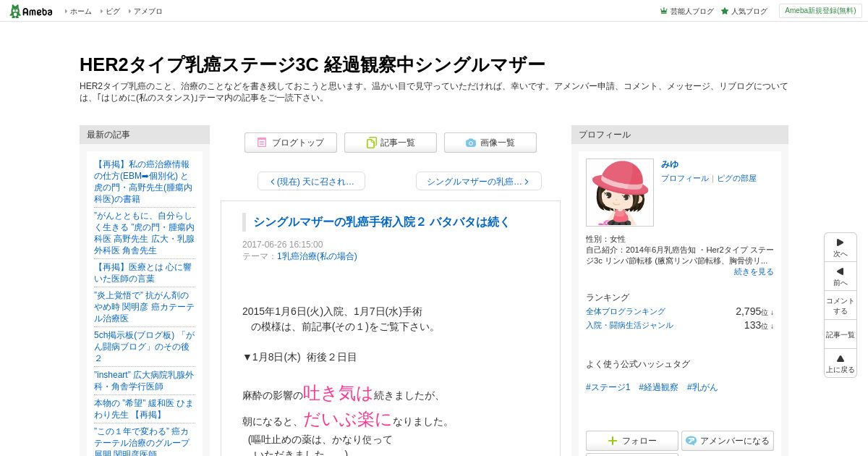Click the 次へ floating button

[841, 248]
